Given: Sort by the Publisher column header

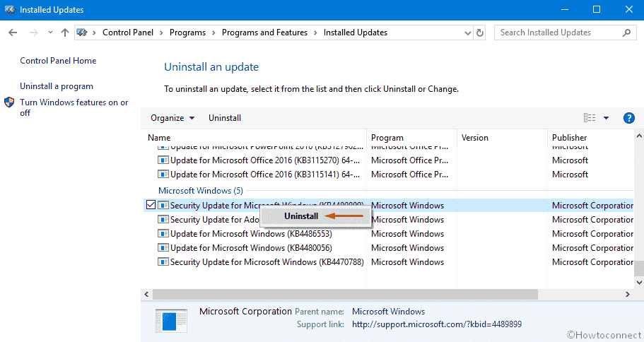Looking at the screenshot, I should pos(569,138).
